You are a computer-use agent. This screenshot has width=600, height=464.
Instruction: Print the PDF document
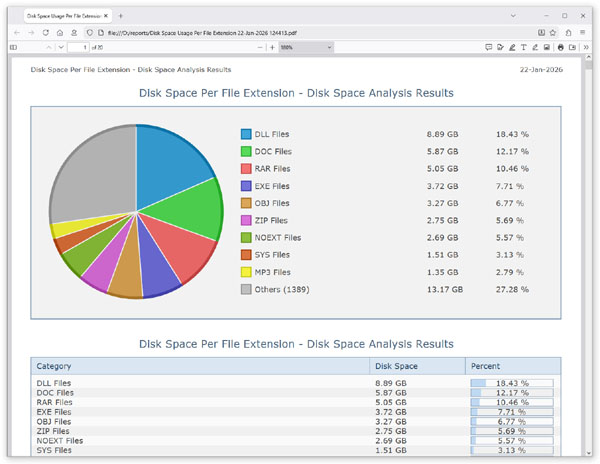pyautogui.click(x=561, y=47)
